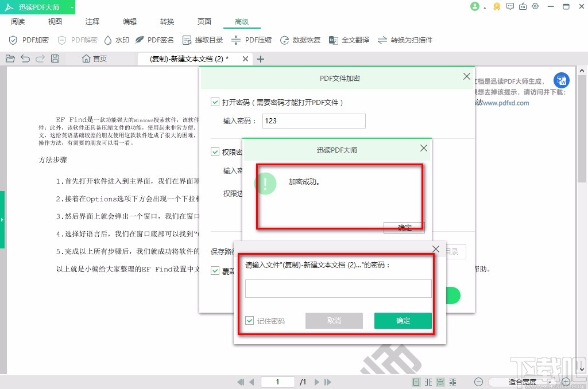Close the (复制)-新建文本文档 document tab

(245, 59)
